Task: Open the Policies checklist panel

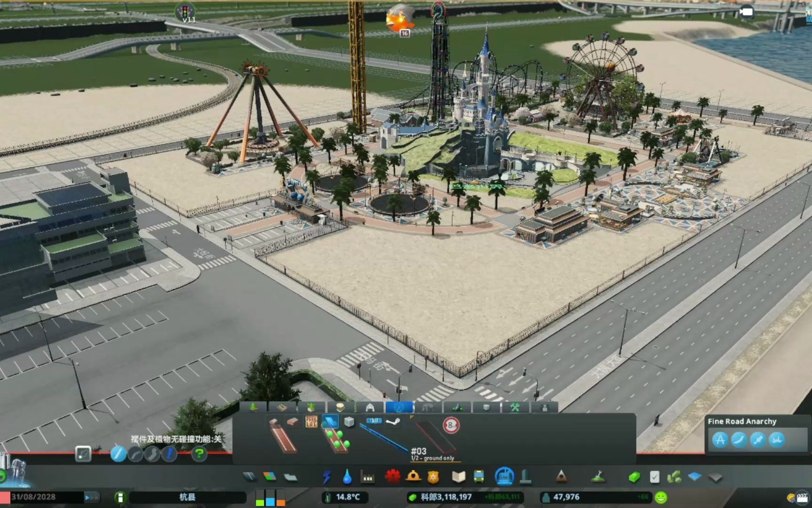Action: [655, 477]
